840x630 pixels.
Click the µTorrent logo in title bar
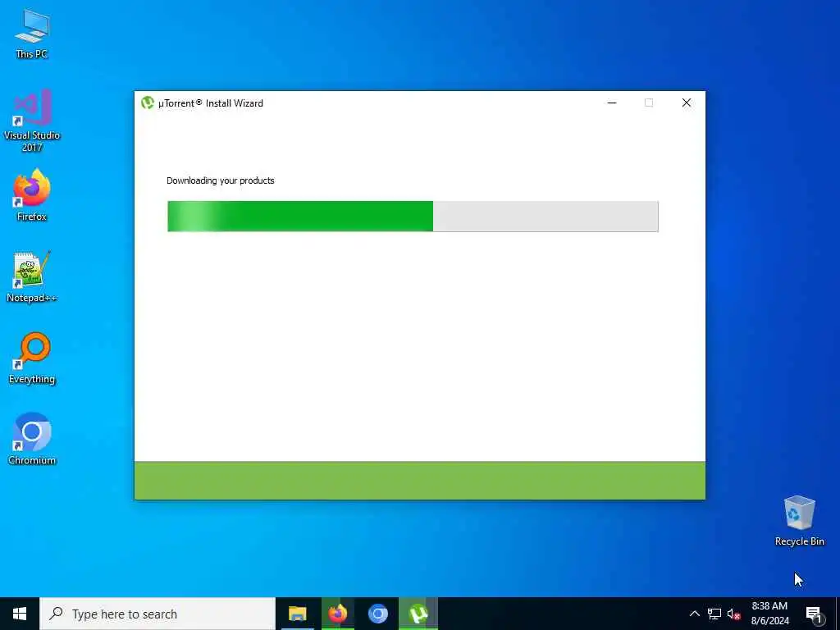pyautogui.click(x=148, y=103)
